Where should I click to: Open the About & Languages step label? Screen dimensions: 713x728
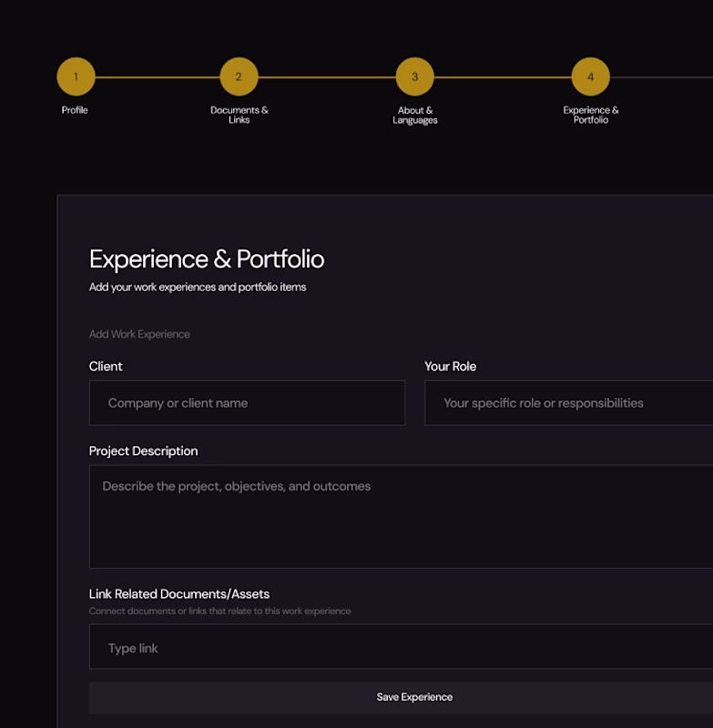[x=415, y=115]
